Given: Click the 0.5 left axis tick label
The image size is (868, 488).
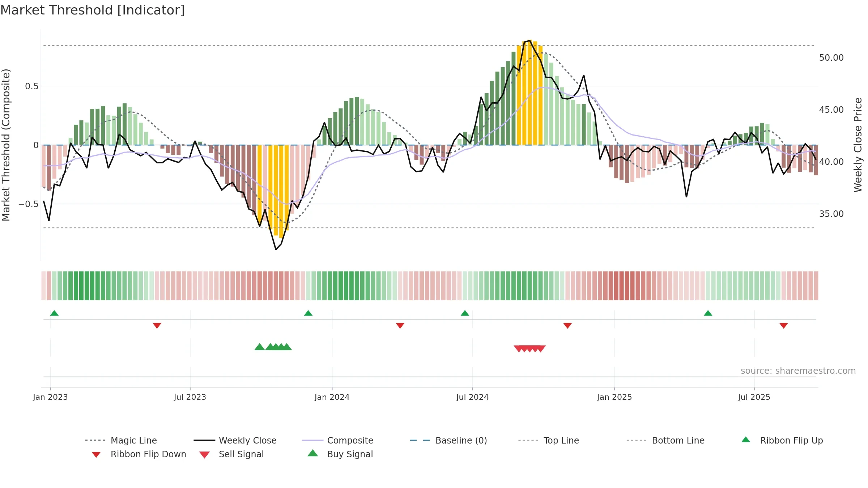Looking at the screenshot, I should click(x=32, y=86).
